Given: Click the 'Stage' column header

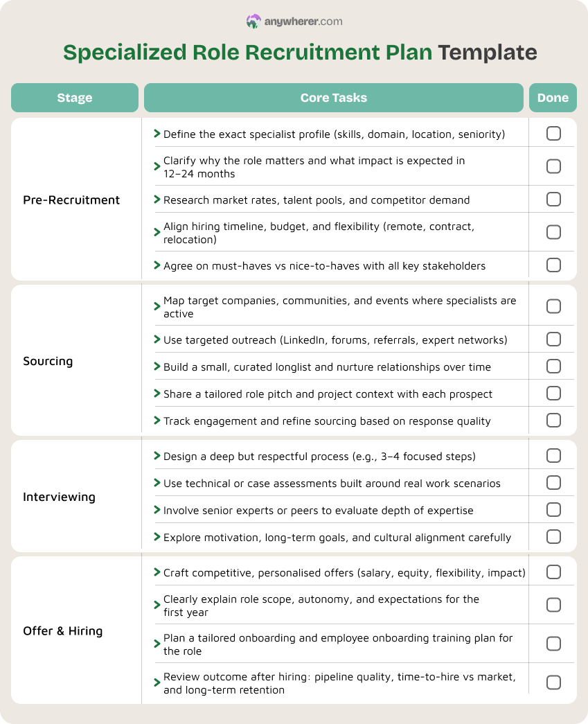Looking at the screenshot, I should click(x=75, y=98).
